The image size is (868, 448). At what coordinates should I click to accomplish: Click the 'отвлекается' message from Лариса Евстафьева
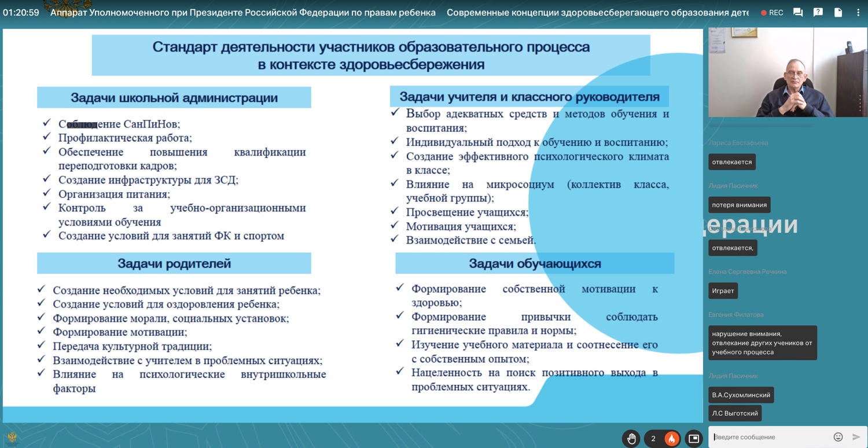tap(732, 162)
